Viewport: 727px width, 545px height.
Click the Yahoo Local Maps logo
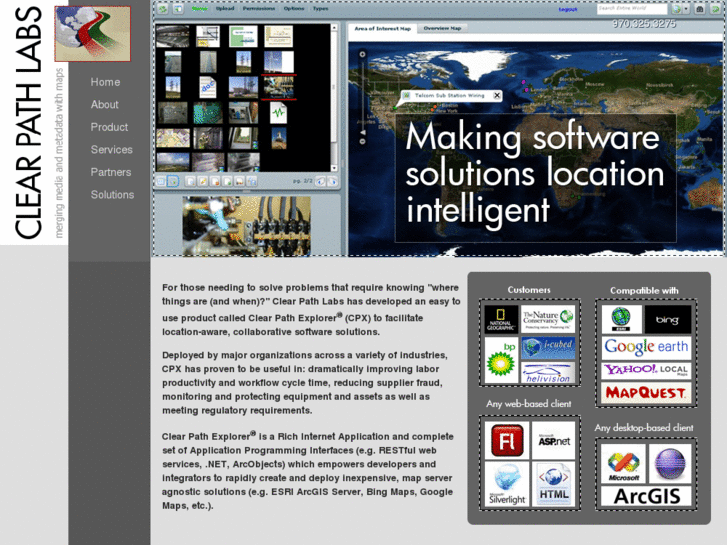click(x=646, y=370)
